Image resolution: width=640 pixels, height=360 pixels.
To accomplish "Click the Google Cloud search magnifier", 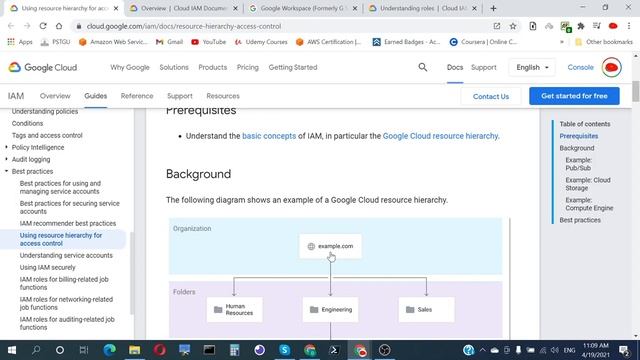I will coord(422,67).
